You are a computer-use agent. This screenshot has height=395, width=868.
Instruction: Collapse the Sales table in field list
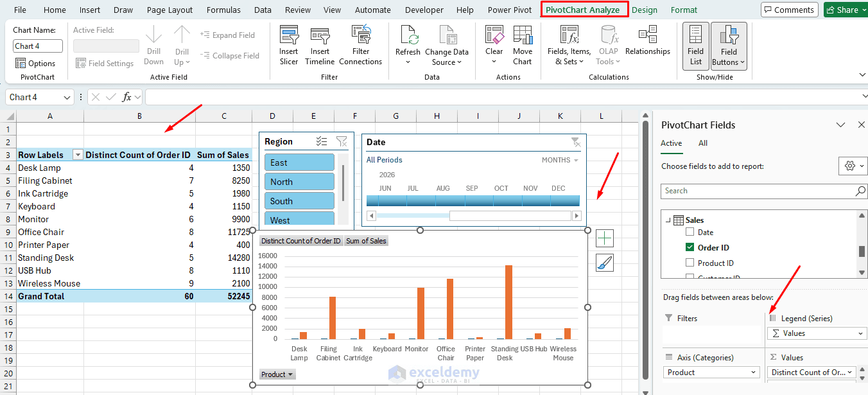pos(668,220)
